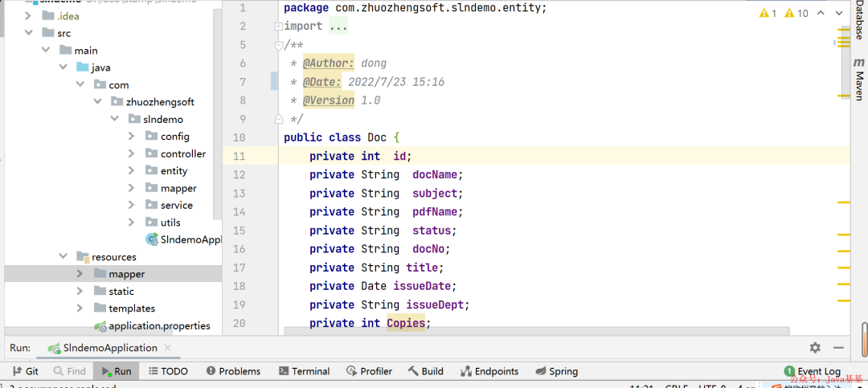Unfold the collapsed import block
868x388 pixels.
pyautogui.click(x=279, y=26)
